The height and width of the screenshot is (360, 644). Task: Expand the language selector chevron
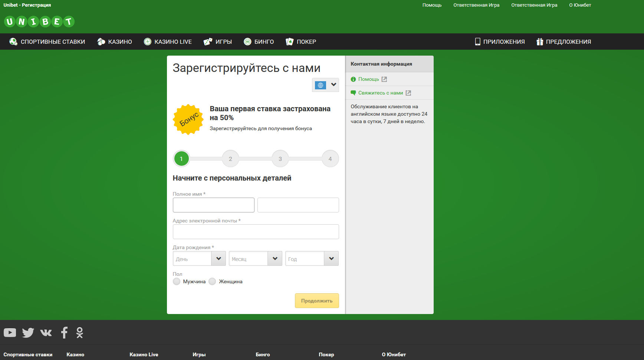click(x=333, y=85)
